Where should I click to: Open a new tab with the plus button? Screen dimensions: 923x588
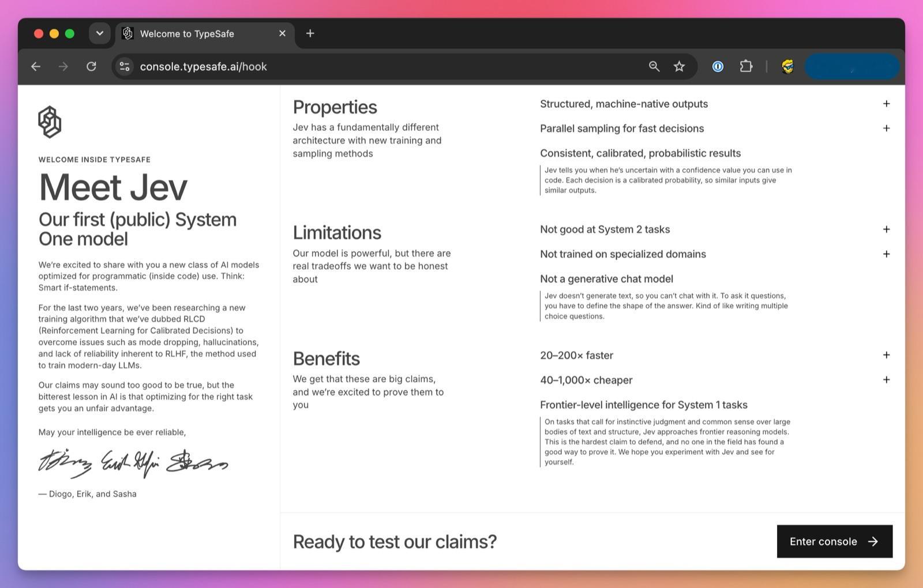tap(310, 33)
